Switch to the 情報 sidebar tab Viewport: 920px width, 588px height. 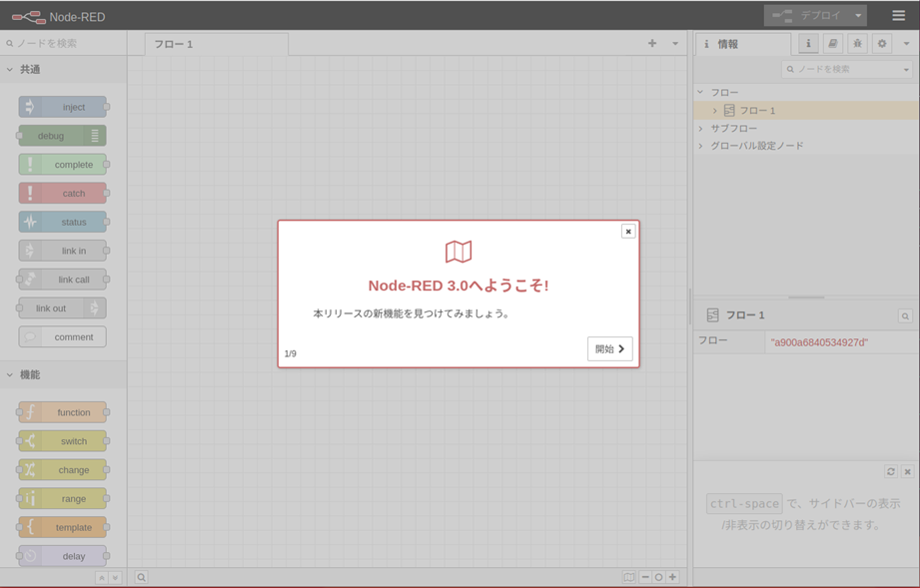pyautogui.click(x=727, y=45)
